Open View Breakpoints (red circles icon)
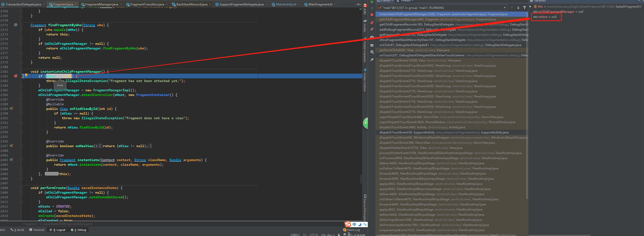This screenshot has width=644, height=236. (372, 23)
